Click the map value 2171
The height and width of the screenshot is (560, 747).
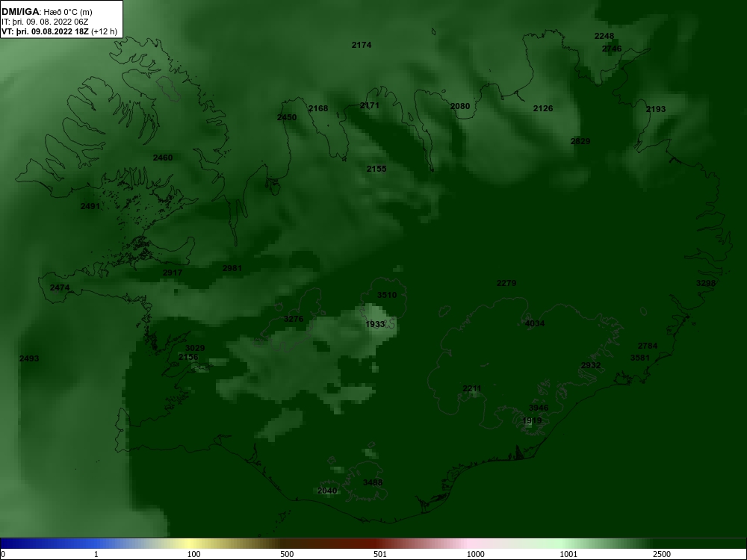point(370,105)
